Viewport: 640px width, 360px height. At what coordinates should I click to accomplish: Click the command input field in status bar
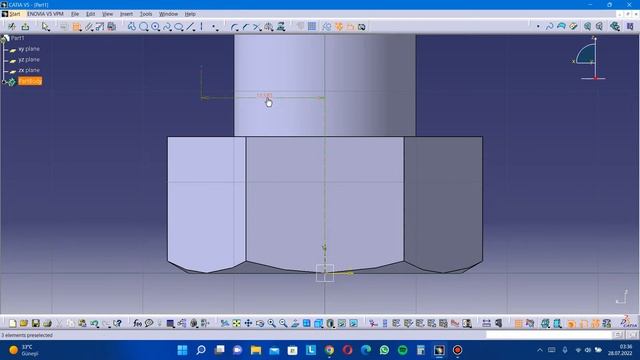coord(549,335)
